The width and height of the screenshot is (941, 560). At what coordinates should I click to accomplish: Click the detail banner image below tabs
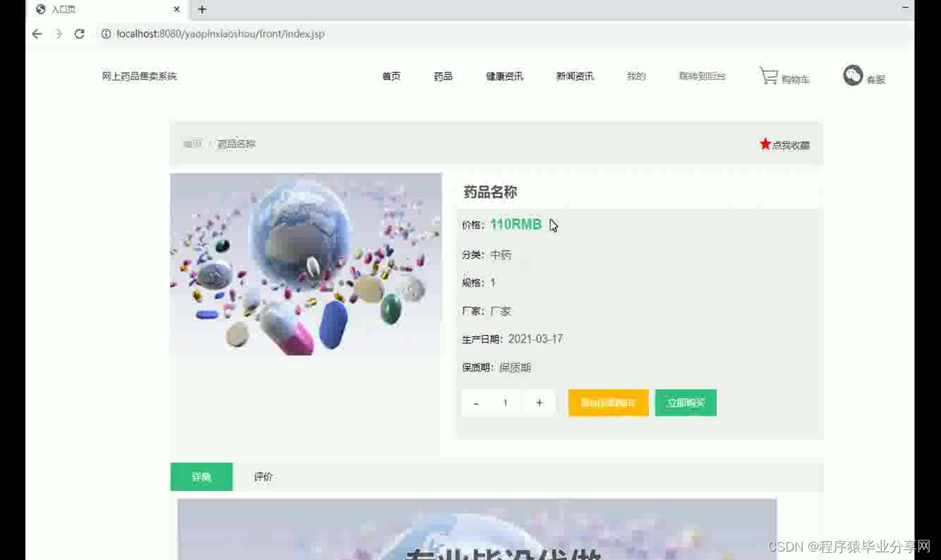[477, 529]
